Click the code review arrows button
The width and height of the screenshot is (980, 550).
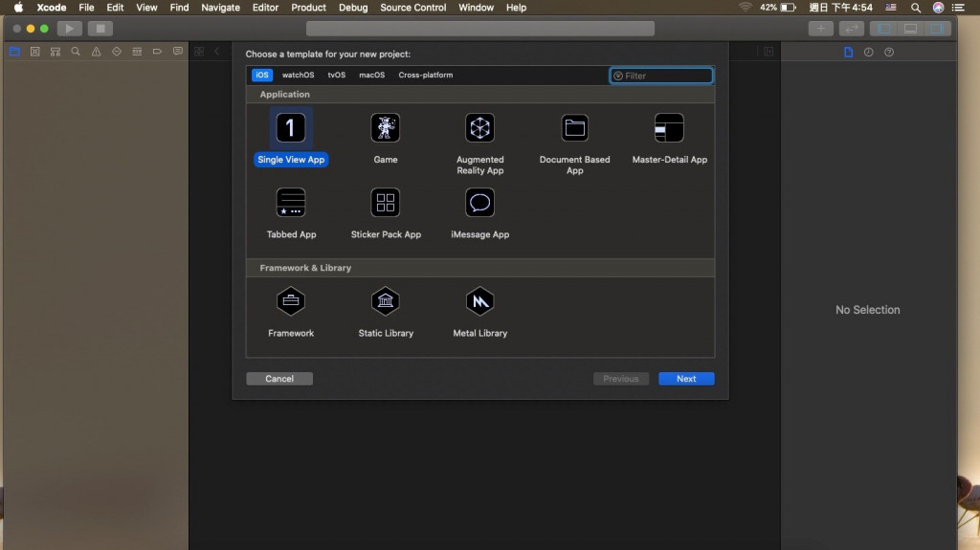851,29
